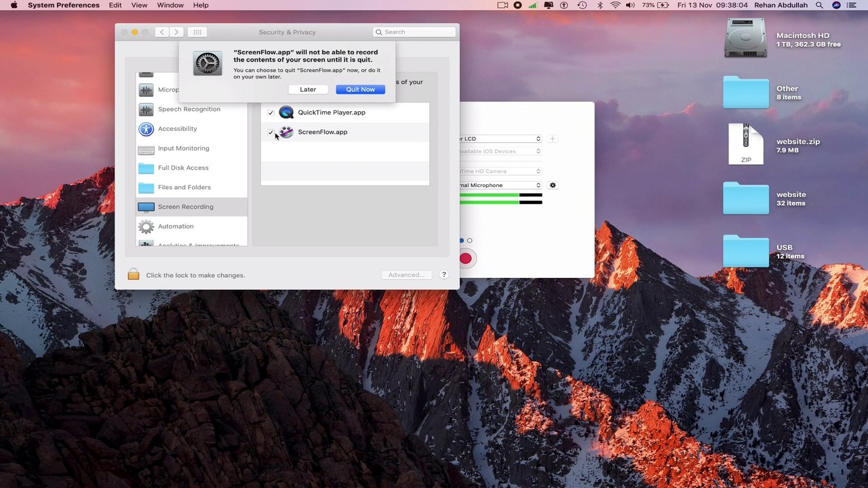The height and width of the screenshot is (488, 868).
Task: Click the Advanced… button
Action: 406,275
